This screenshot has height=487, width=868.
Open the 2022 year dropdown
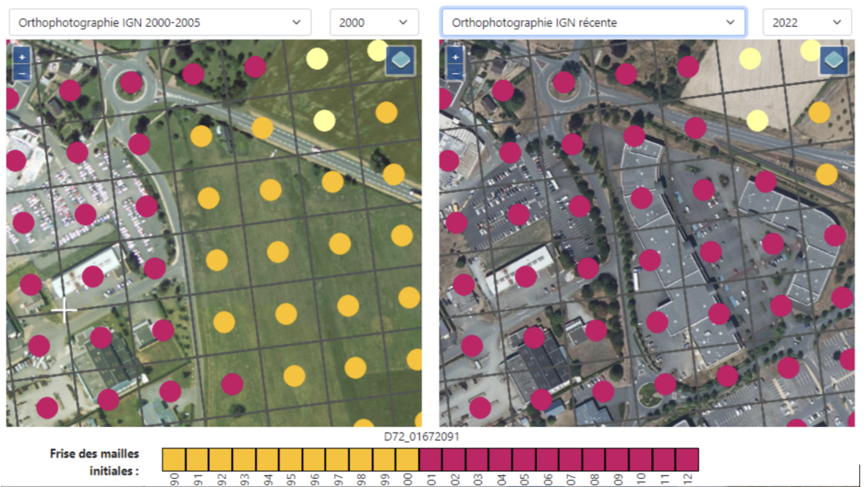[807, 23]
